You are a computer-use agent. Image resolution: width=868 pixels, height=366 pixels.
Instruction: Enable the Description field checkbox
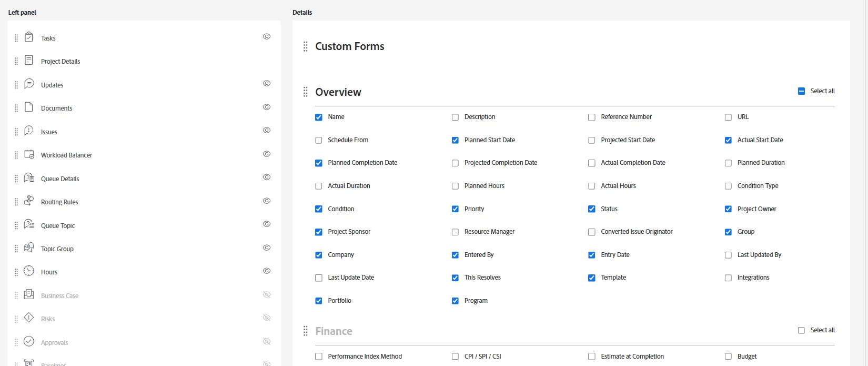click(x=455, y=117)
